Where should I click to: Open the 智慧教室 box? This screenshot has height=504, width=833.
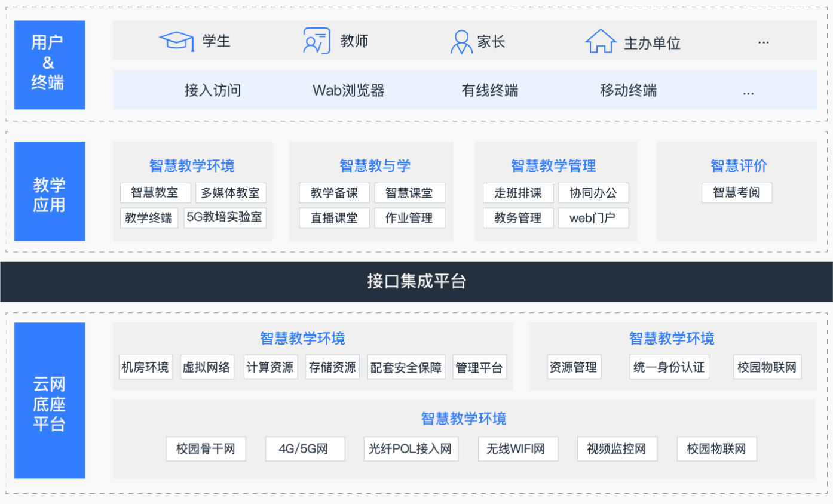point(155,193)
